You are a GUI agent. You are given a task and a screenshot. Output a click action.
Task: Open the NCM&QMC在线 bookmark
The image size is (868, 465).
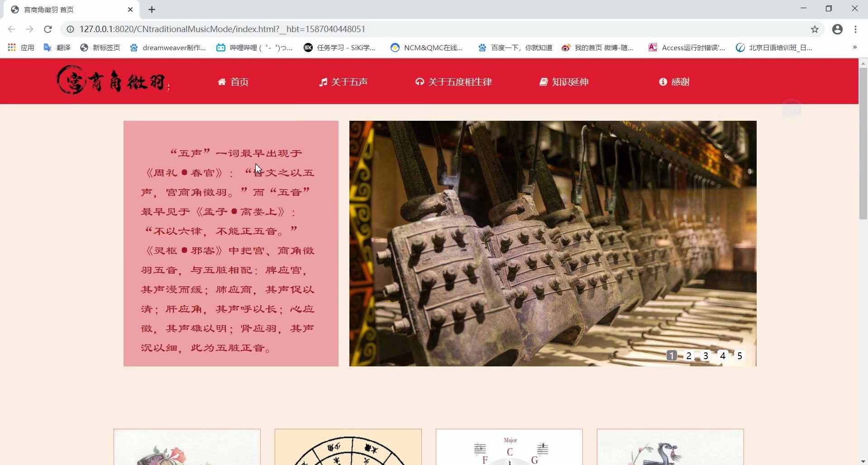click(427, 47)
